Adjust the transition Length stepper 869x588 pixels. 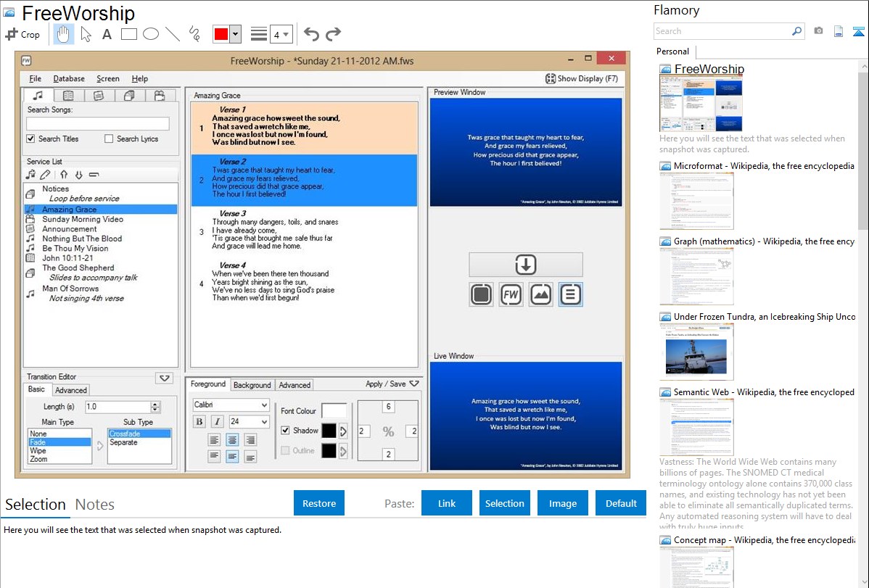tap(155, 407)
